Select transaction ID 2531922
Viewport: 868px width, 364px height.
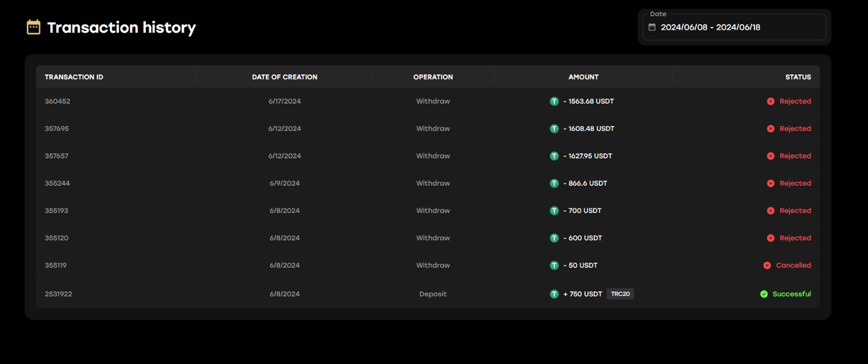pyautogui.click(x=58, y=294)
